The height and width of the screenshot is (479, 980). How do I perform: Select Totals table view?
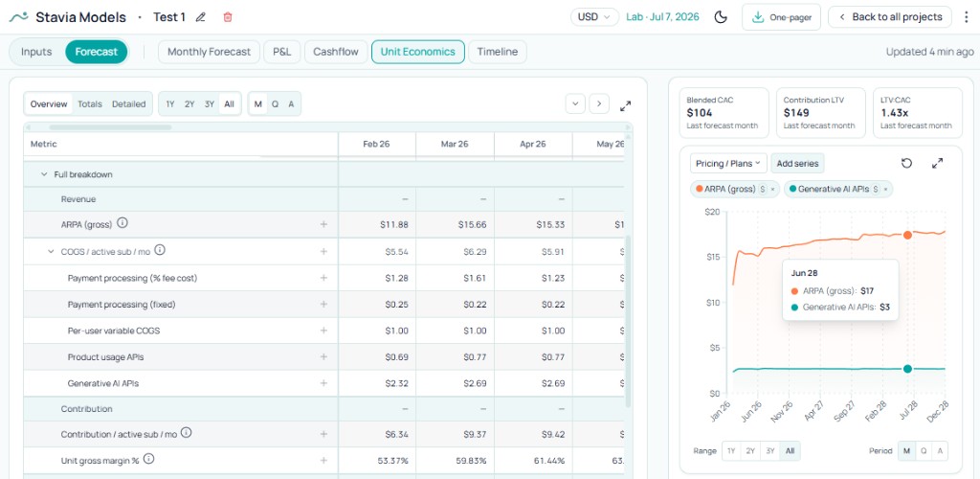pyautogui.click(x=90, y=103)
